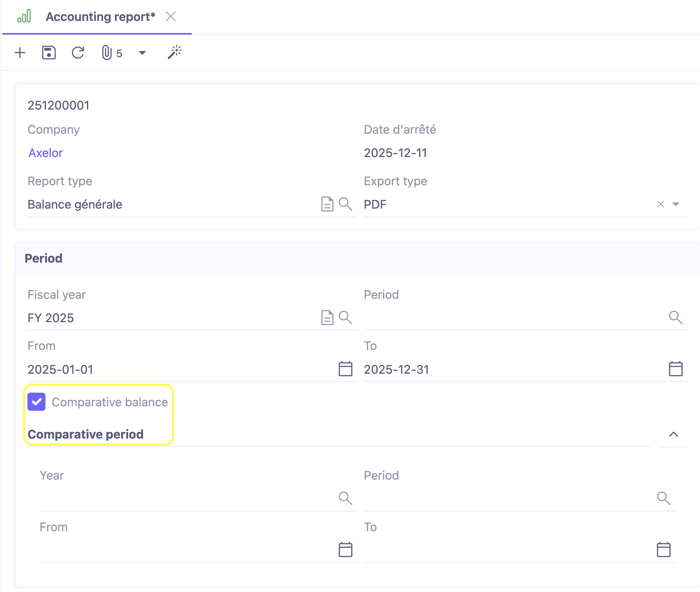Click the magic wand tool icon
Image resolution: width=700 pixels, height=592 pixels.
[175, 52]
